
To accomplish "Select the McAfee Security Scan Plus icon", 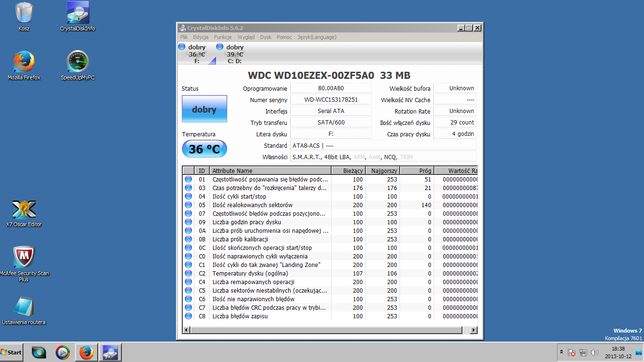I will coord(24,264).
